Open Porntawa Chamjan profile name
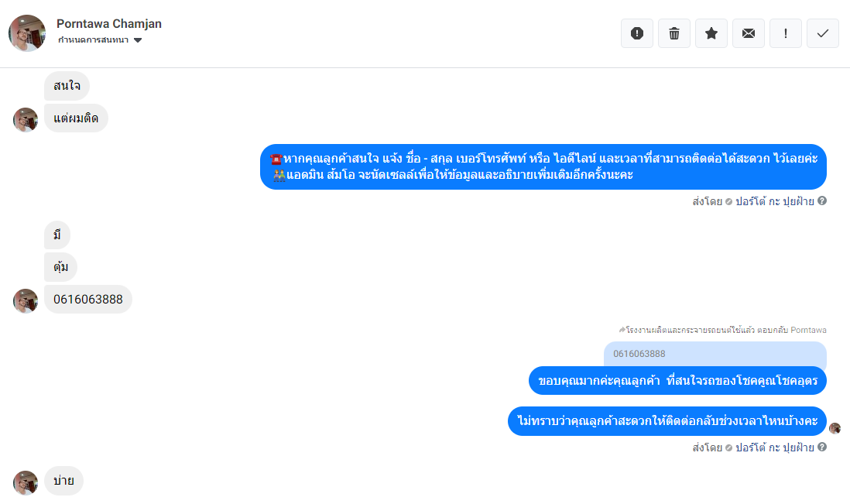 click(109, 24)
